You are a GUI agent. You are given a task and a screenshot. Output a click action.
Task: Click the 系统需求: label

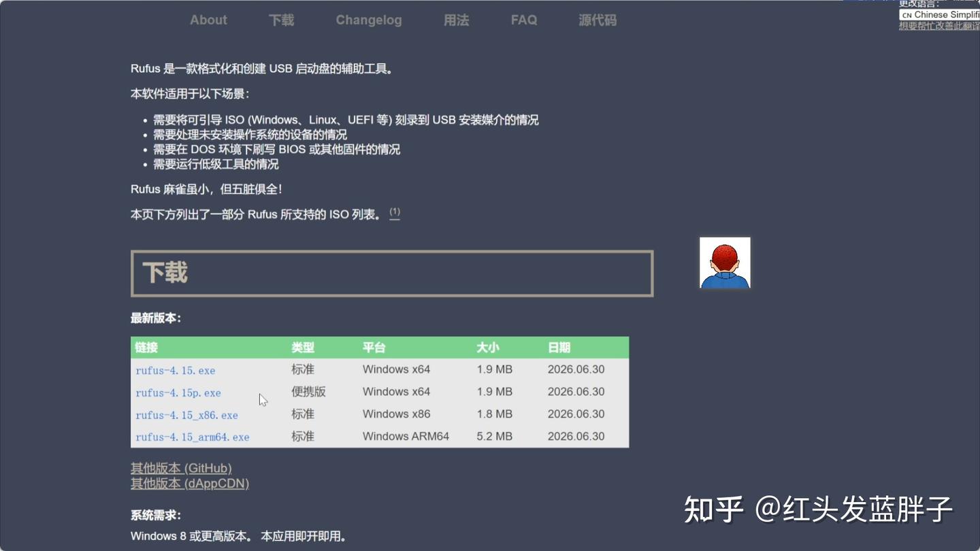click(x=156, y=516)
